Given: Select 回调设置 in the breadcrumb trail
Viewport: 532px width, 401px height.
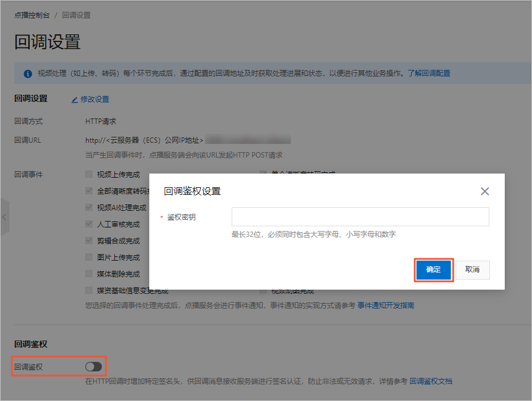Looking at the screenshot, I should (x=76, y=15).
